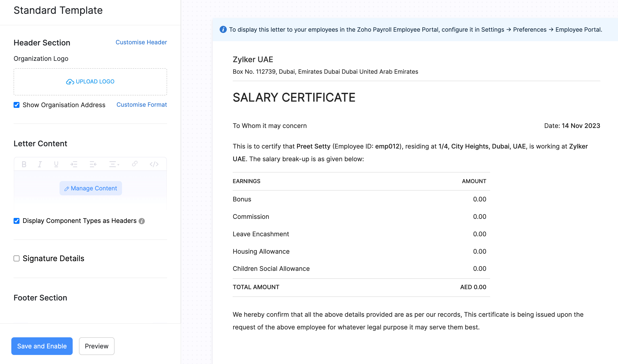Click the Underline formatting icon
Image resolution: width=618 pixels, height=364 pixels.
click(x=56, y=164)
